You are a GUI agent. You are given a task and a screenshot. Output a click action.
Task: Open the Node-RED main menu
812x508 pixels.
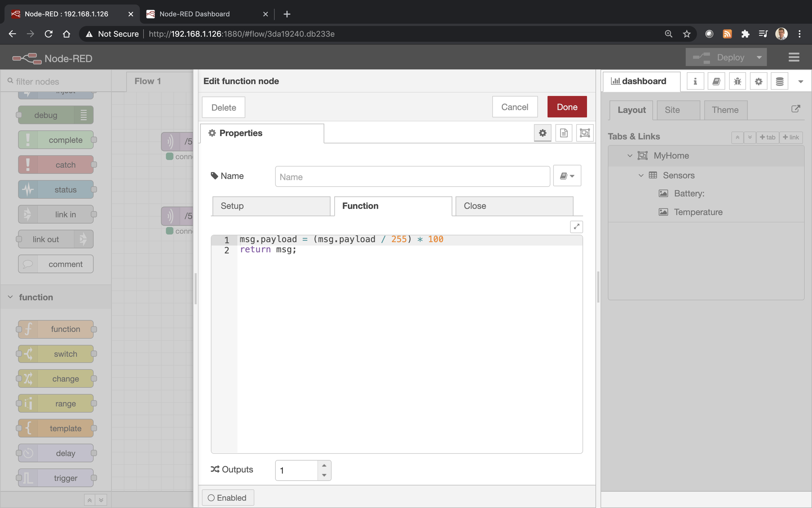794,57
